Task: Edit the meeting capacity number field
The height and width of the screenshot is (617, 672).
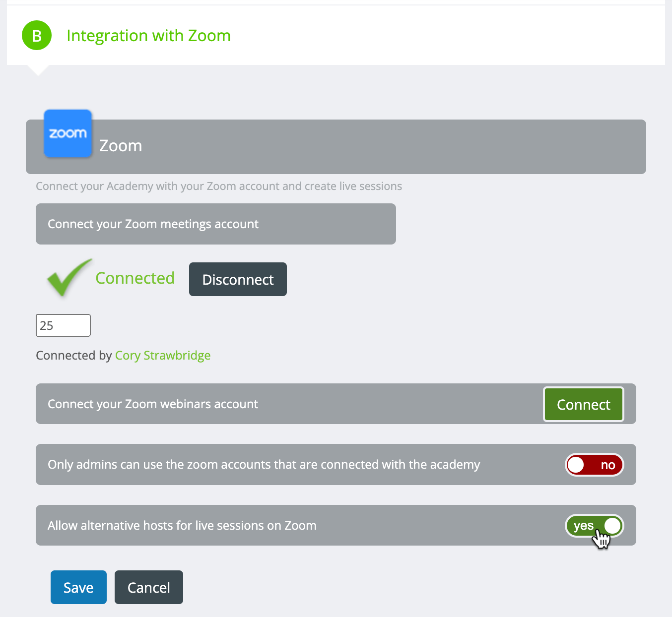Action: tap(63, 325)
